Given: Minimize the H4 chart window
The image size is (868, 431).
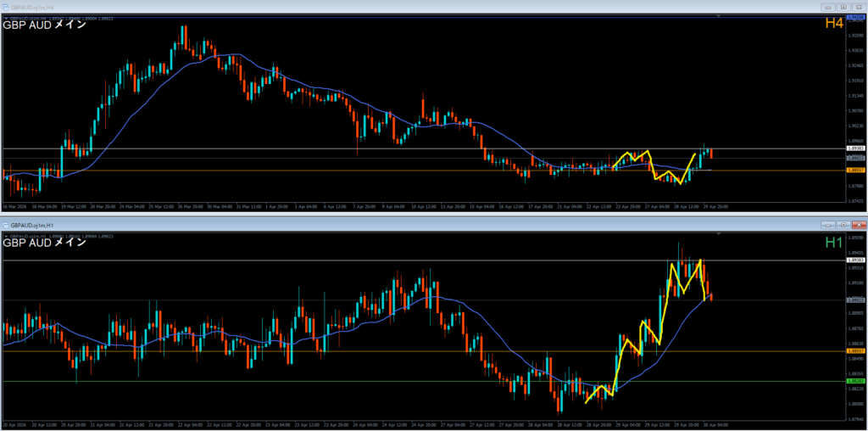Looking at the screenshot, I should point(827,7).
